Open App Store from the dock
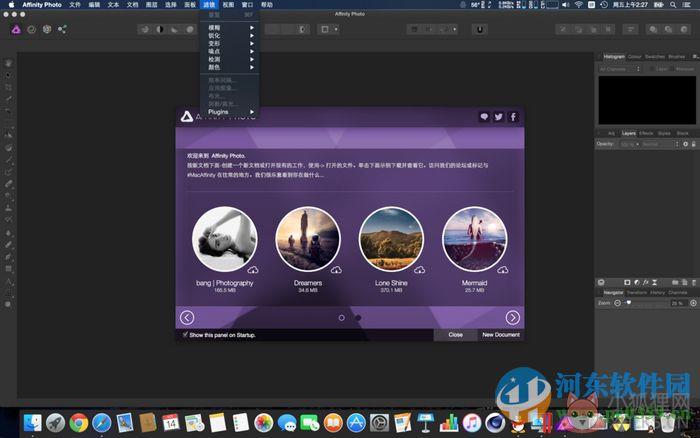The height and width of the screenshot is (438, 700). coord(356,423)
